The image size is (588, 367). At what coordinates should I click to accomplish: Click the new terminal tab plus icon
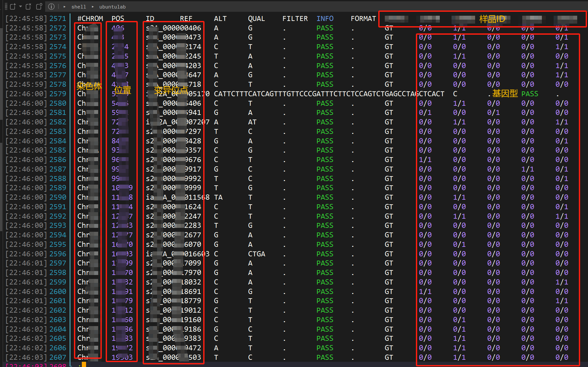point(13,6)
